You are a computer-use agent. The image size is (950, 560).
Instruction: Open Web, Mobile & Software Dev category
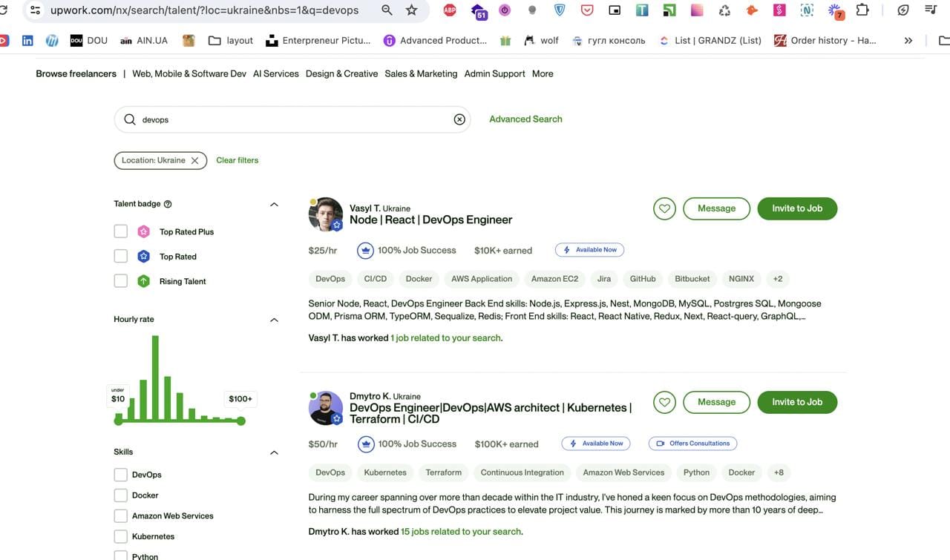click(189, 73)
